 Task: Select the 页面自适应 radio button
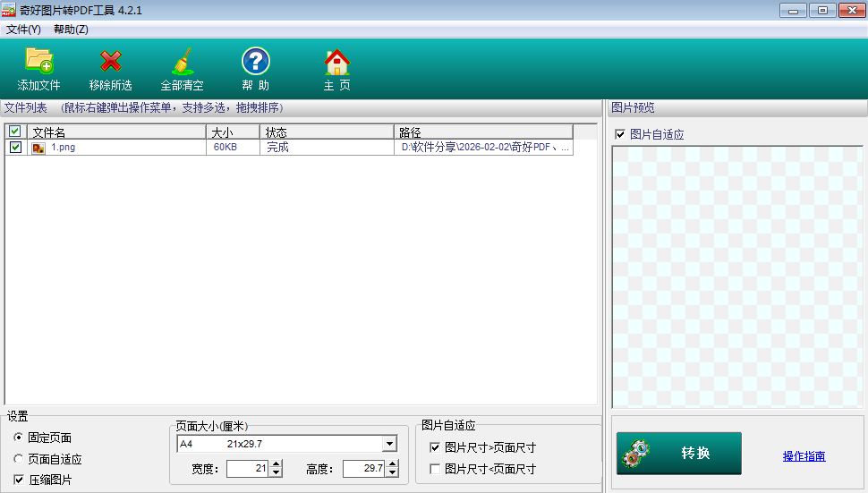point(19,459)
